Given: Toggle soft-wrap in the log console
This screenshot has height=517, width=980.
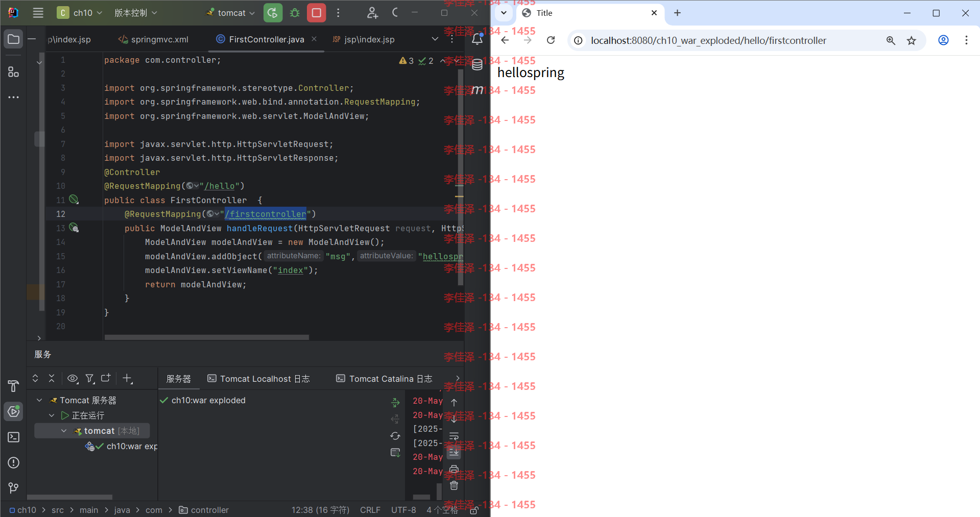Looking at the screenshot, I should pos(454,436).
